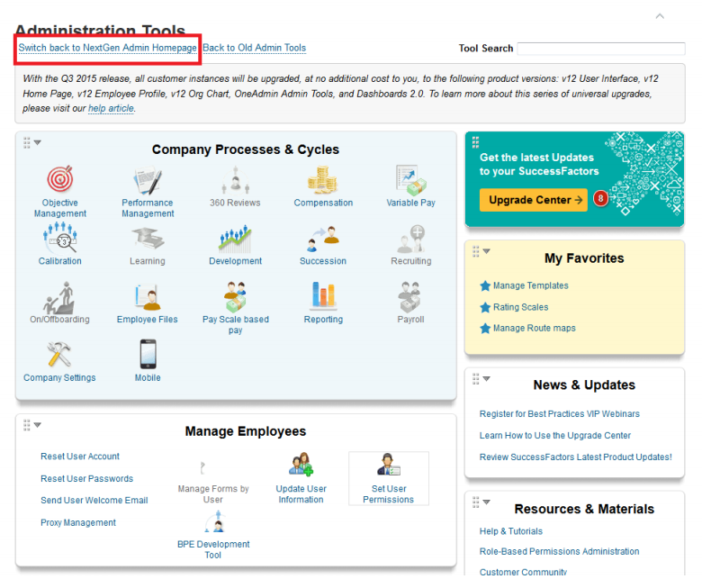Expand My Favorites panel menu arrow
The height and width of the screenshot is (588, 702).
point(487,251)
